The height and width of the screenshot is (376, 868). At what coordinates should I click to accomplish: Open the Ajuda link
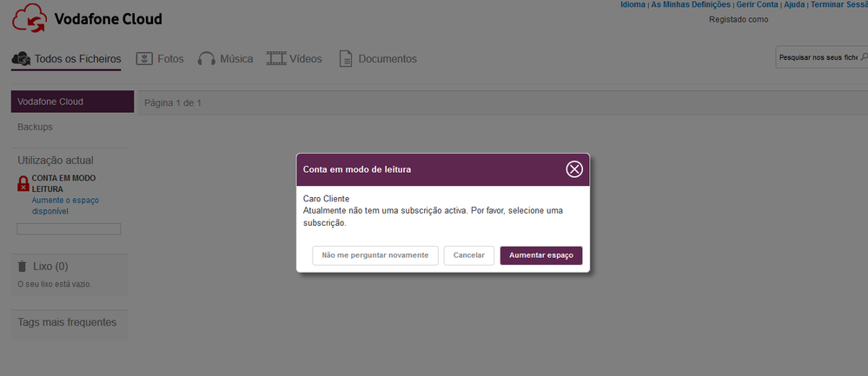coord(794,4)
